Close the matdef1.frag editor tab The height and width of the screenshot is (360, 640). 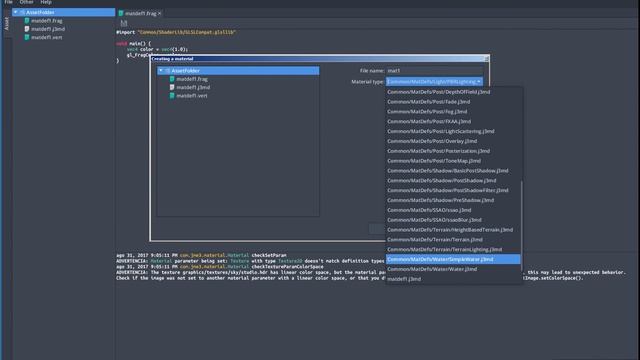[x=160, y=13]
